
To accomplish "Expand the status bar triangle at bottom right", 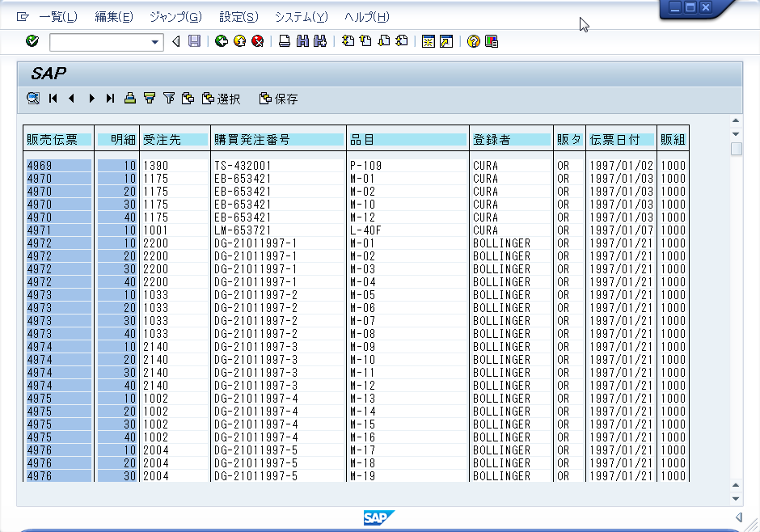I will pyautogui.click(x=739, y=517).
